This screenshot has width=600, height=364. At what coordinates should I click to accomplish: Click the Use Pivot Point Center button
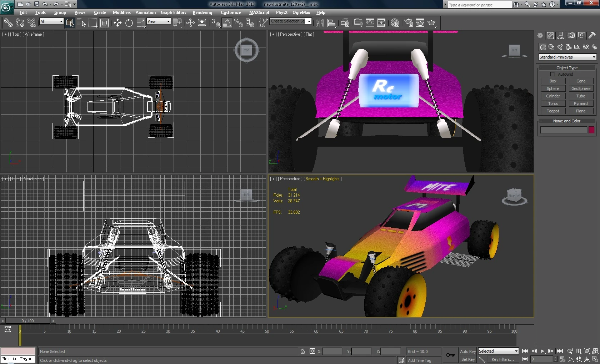(x=177, y=23)
